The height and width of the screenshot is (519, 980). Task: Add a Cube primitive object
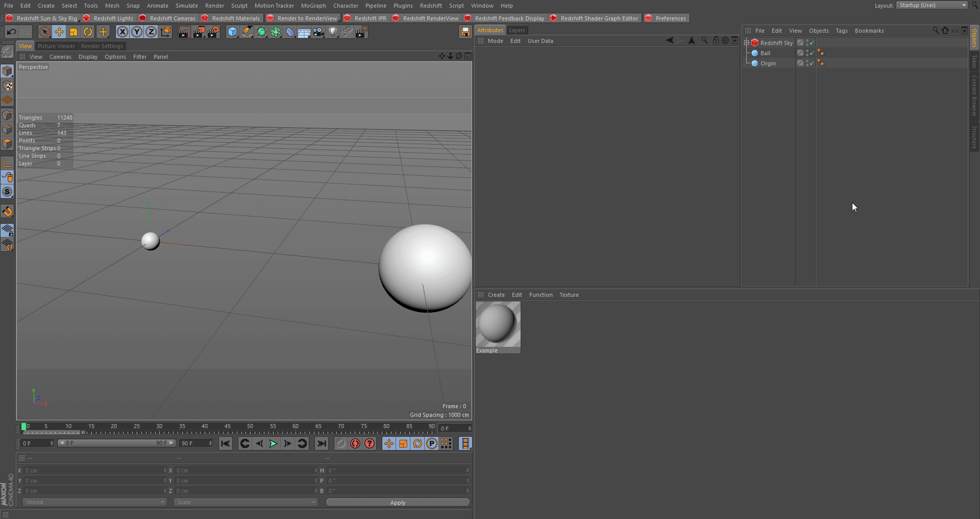click(x=233, y=32)
